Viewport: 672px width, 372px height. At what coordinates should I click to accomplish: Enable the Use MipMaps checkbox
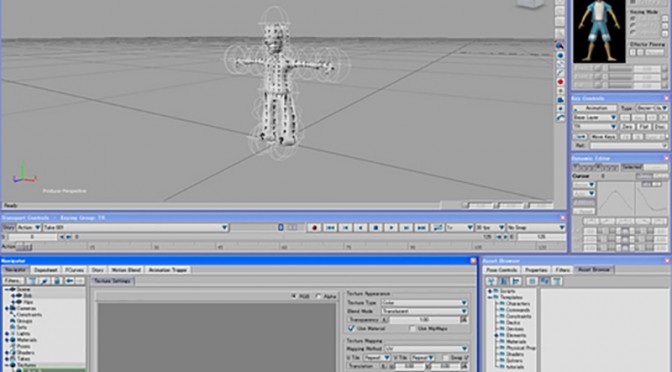412,329
